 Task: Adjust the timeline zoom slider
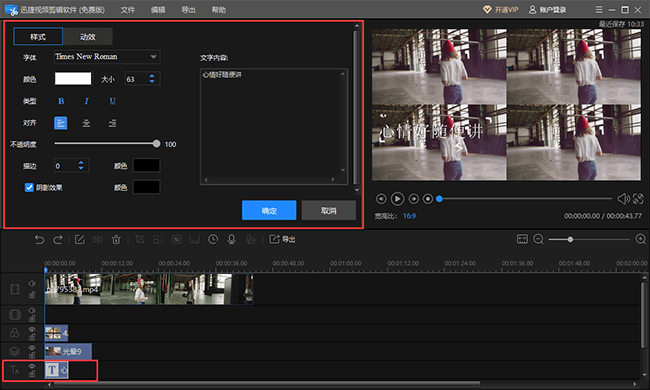coord(570,240)
